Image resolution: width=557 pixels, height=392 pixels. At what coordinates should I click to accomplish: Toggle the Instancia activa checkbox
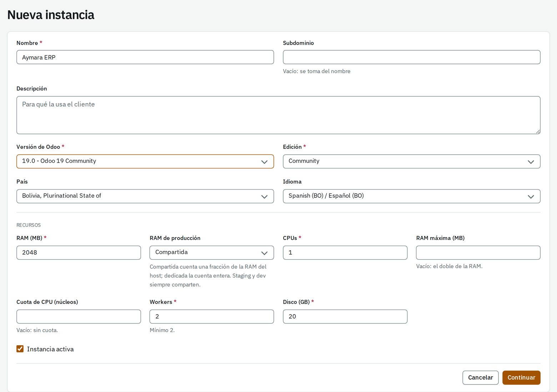click(x=20, y=349)
